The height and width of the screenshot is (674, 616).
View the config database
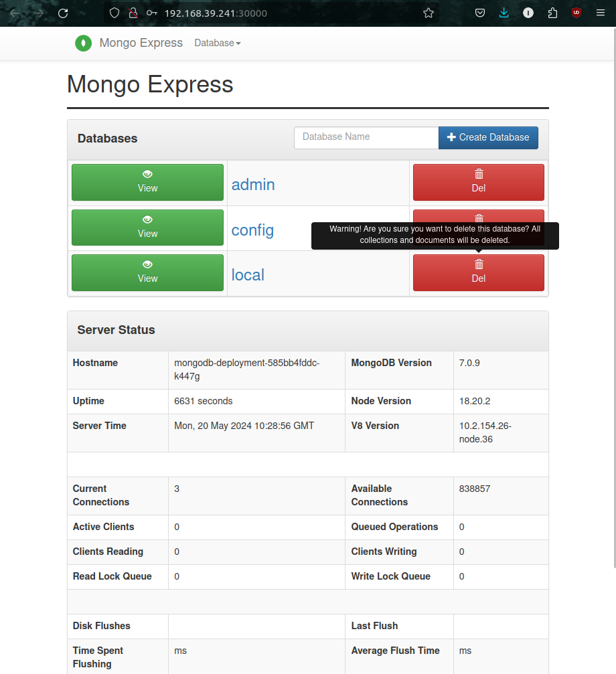(147, 228)
